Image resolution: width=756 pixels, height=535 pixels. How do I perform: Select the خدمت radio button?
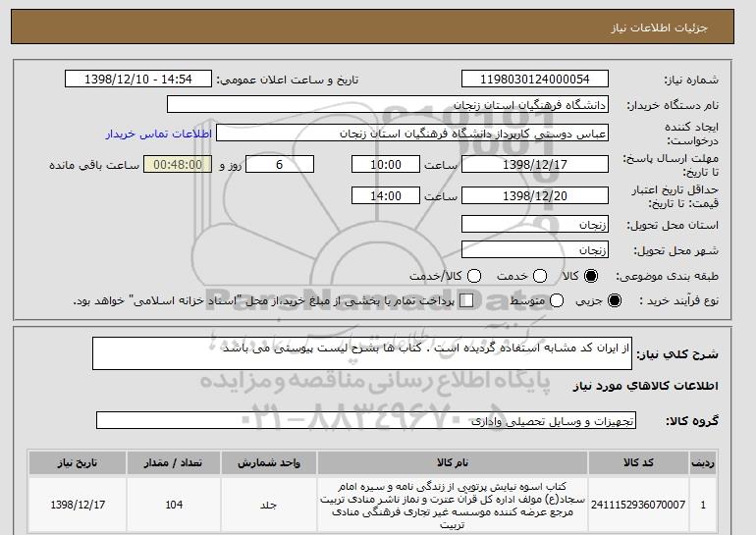point(540,276)
